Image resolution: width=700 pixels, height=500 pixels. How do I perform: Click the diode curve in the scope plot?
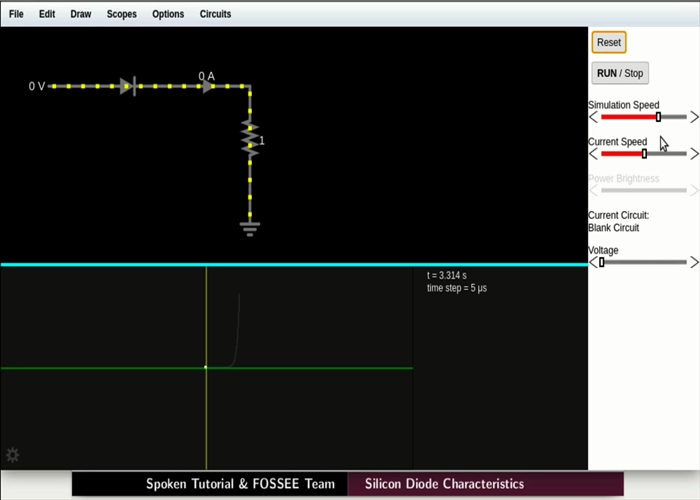pos(237,320)
